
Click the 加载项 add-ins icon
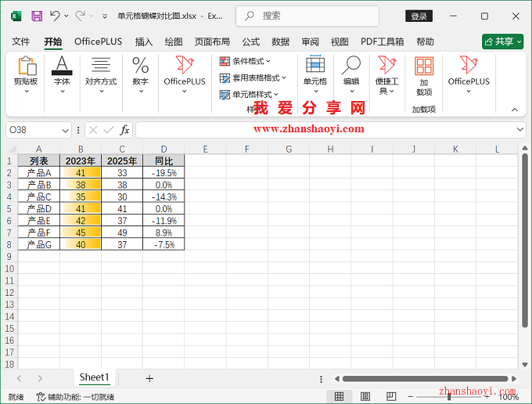point(424,75)
